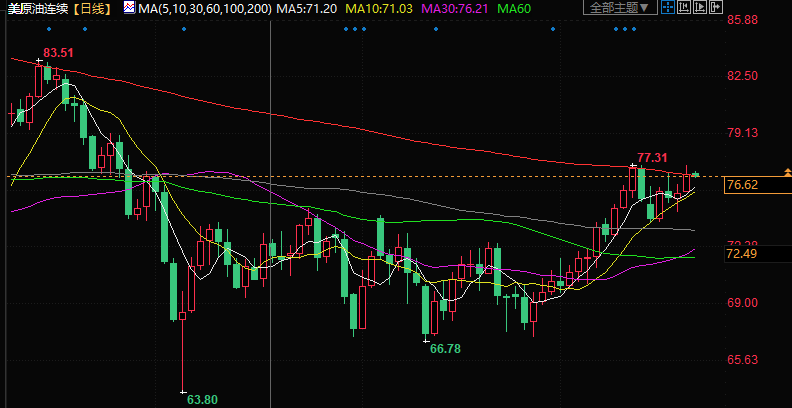Image resolution: width=792 pixels, height=408 pixels.
Task: Click the 63.80 lowest price label
Action: point(203,399)
